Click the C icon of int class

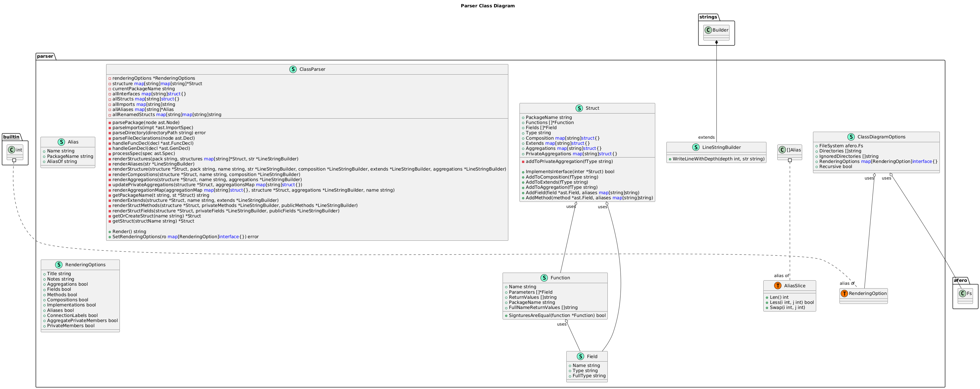[x=11, y=150]
